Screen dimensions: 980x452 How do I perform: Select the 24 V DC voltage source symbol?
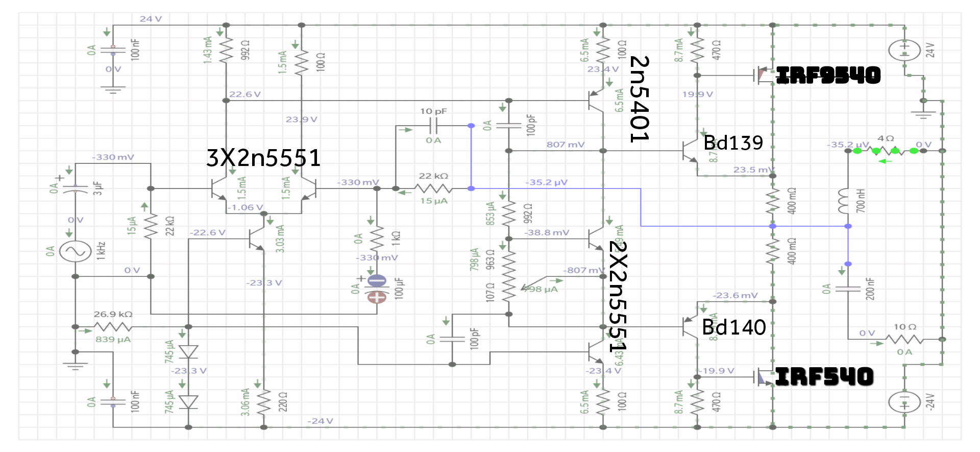pos(904,50)
